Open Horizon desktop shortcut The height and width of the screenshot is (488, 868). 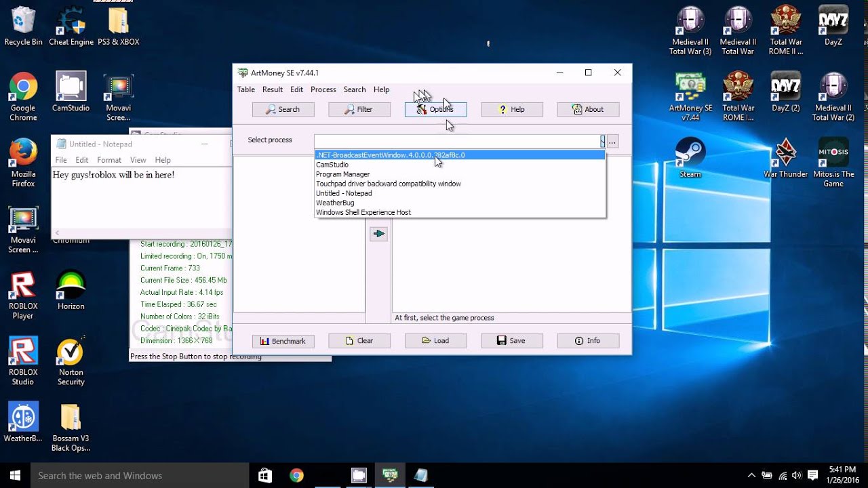71,290
